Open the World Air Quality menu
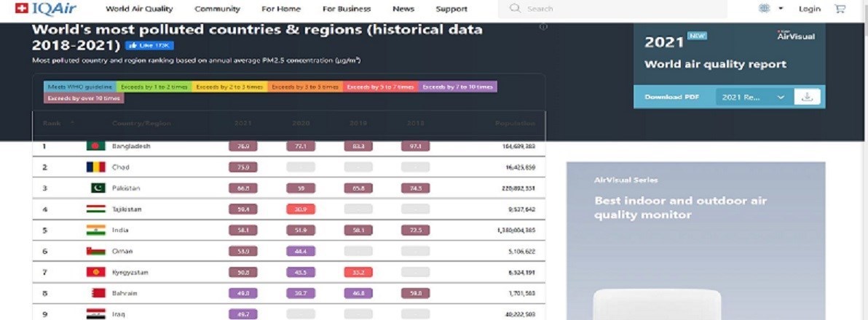868x320 pixels. tap(139, 9)
